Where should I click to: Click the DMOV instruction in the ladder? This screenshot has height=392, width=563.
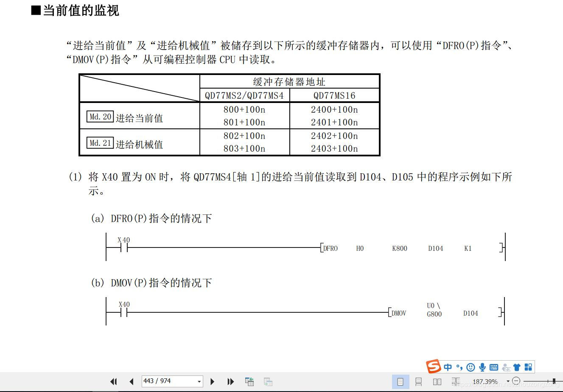pos(398,313)
